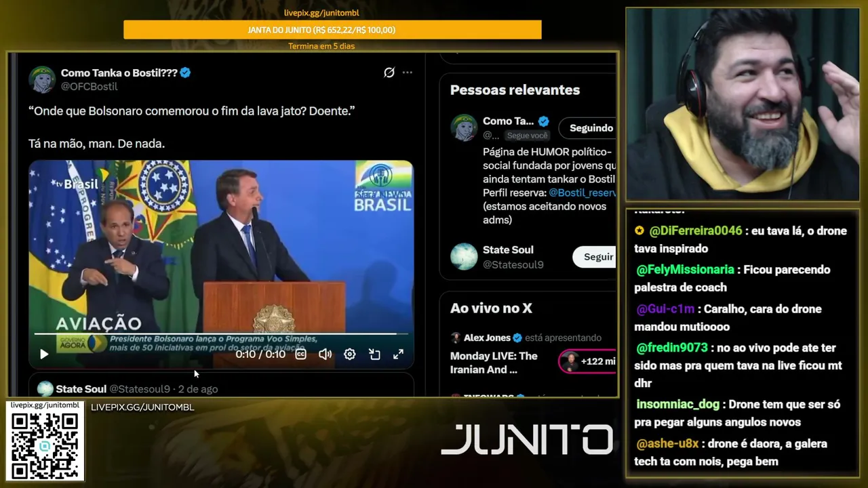
Task: Open the @Bostil_reserv profile link
Action: 582,193
